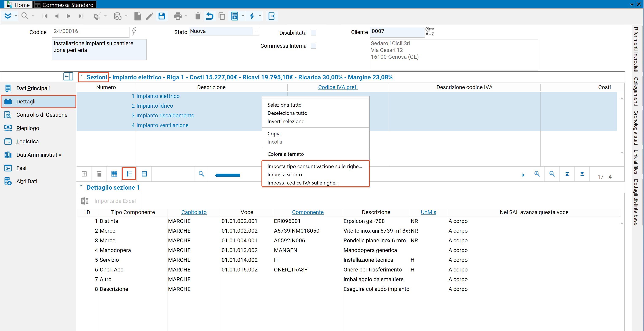Collapse the Sezioni panel chevron
The width and height of the screenshot is (644, 331).
point(81,75)
